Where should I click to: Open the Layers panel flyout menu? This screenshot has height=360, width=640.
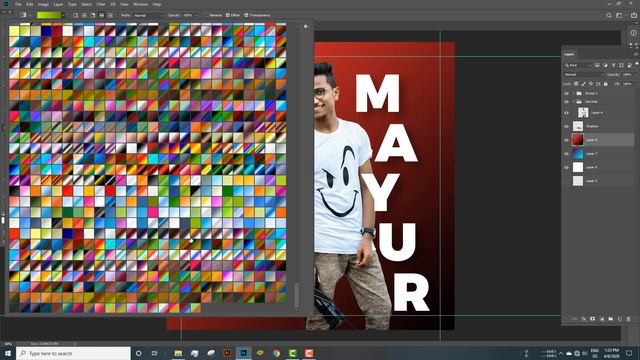point(636,54)
